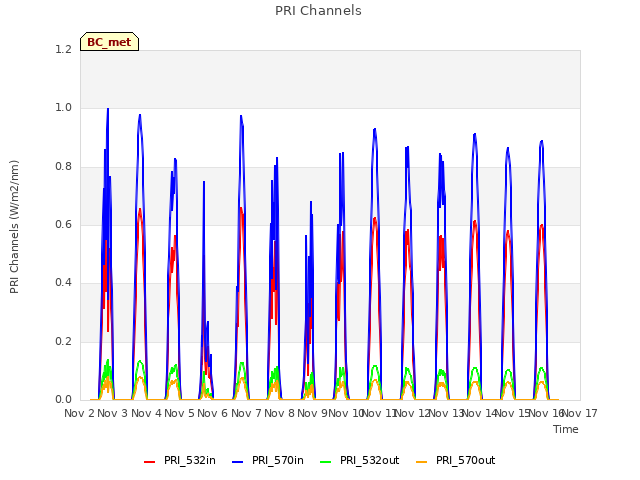Click the 0.4 y-axis tick label
The image size is (640, 480).
[63, 282]
